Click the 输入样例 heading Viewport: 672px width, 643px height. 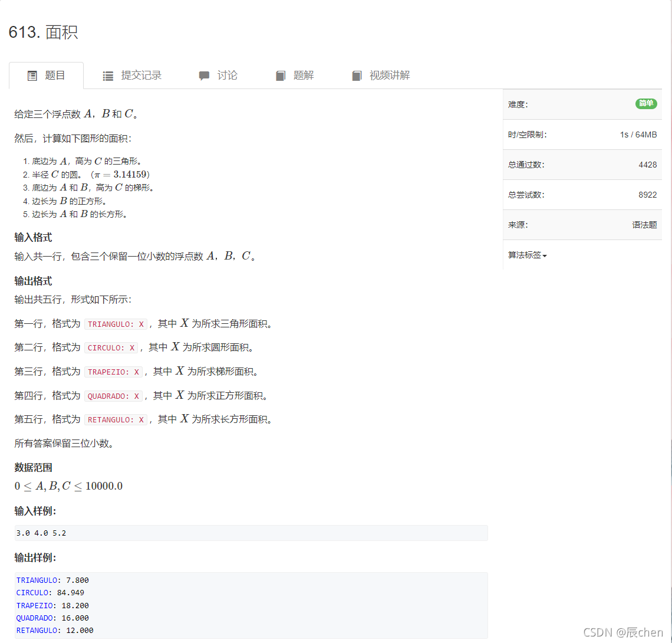[35, 511]
